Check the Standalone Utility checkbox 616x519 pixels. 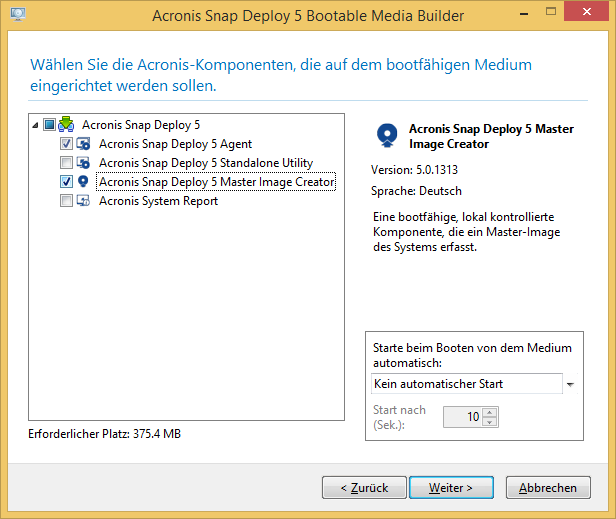coord(66,163)
